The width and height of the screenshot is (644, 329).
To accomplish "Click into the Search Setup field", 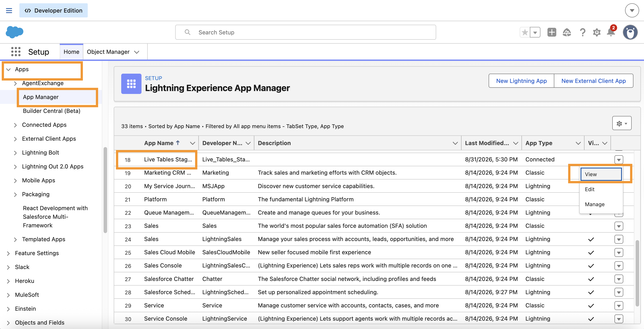I will 305,32.
